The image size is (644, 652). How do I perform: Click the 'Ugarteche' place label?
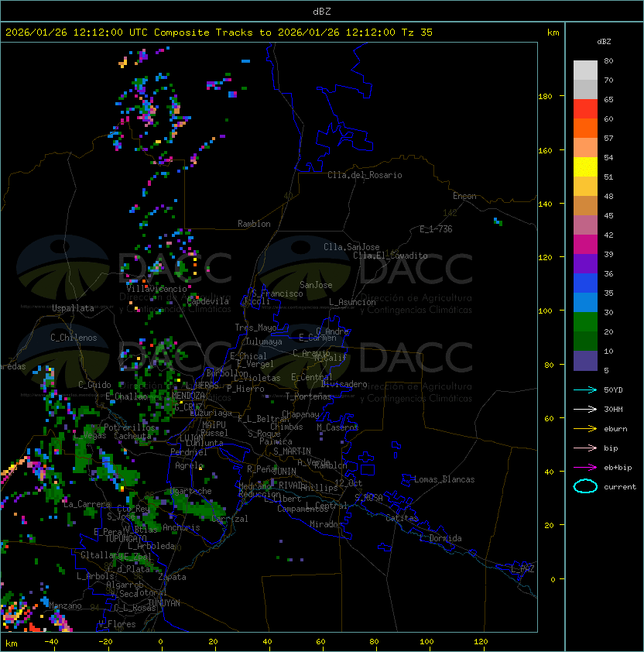point(191,491)
